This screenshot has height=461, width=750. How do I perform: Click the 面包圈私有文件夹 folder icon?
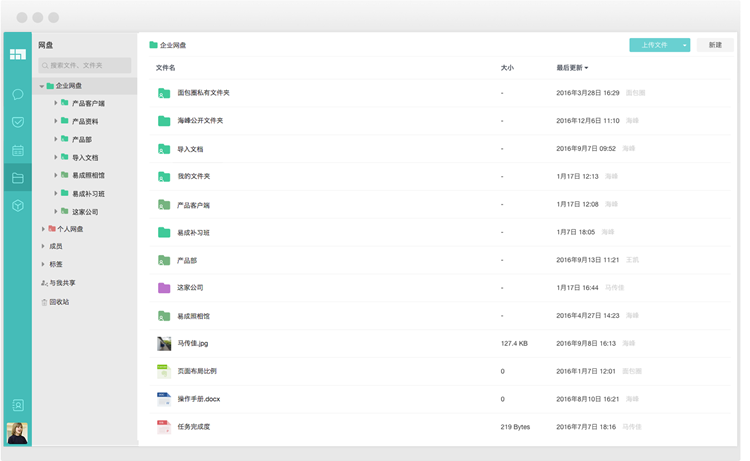164,93
